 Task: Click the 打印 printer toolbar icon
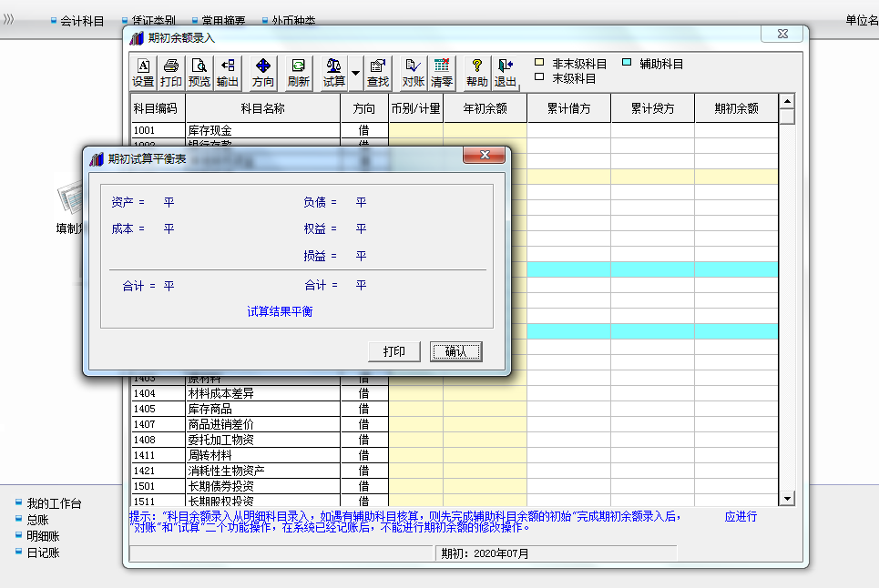tap(171, 73)
